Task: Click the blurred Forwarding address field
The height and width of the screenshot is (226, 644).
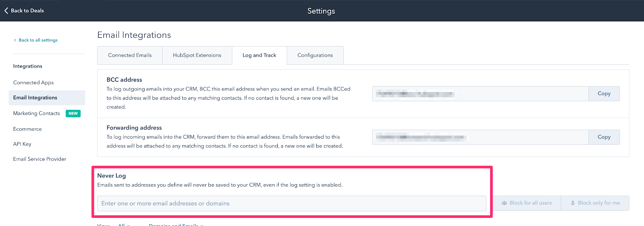Action: (480, 137)
